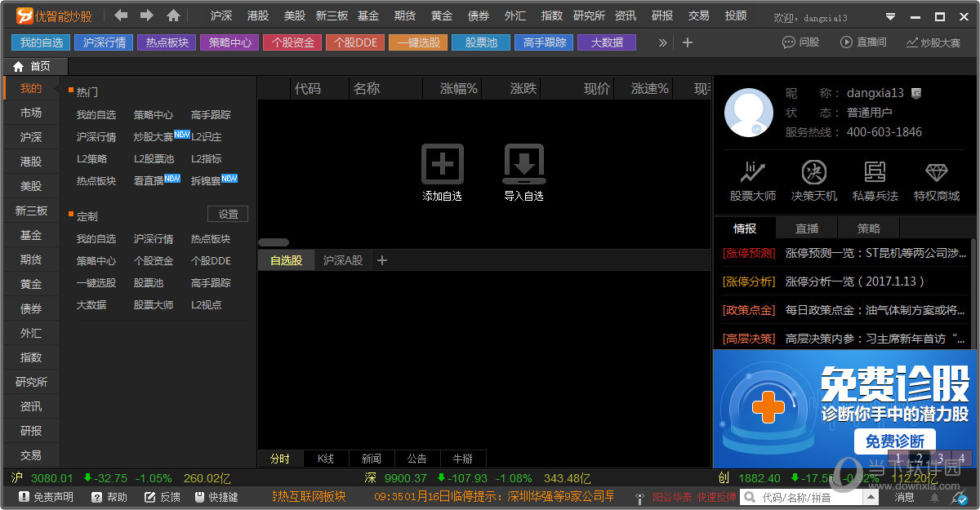Open 帮助 help in the status bar
The width and height of the screenshot is (980, 510).
click(109, 497)
